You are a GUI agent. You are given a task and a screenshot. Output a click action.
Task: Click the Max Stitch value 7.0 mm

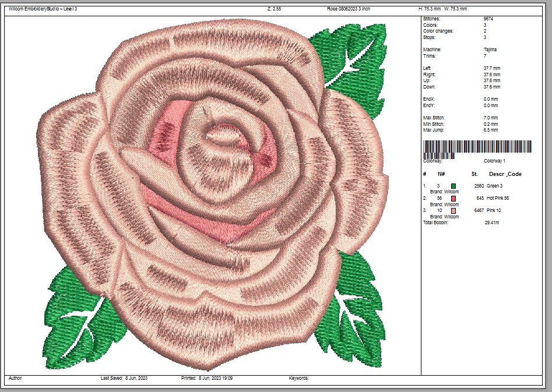coord(491,118)
